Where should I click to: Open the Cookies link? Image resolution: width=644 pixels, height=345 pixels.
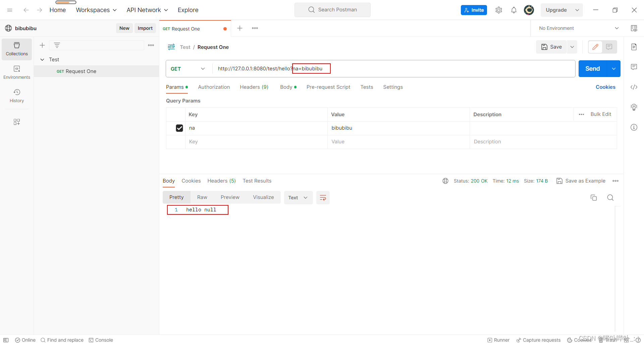pyautogui.click(x=605, y=87)
